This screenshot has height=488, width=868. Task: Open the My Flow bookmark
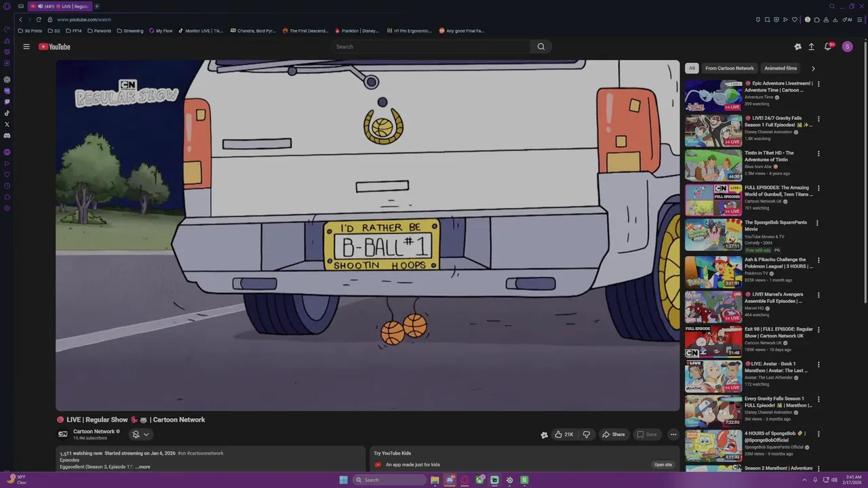(x=161, y=30)
